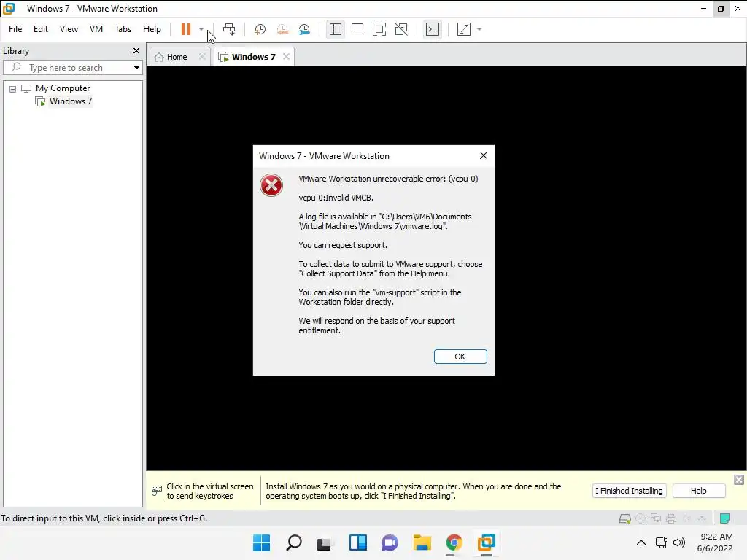Click Help button in install bar
747x560 pixels.
(699, 491)
